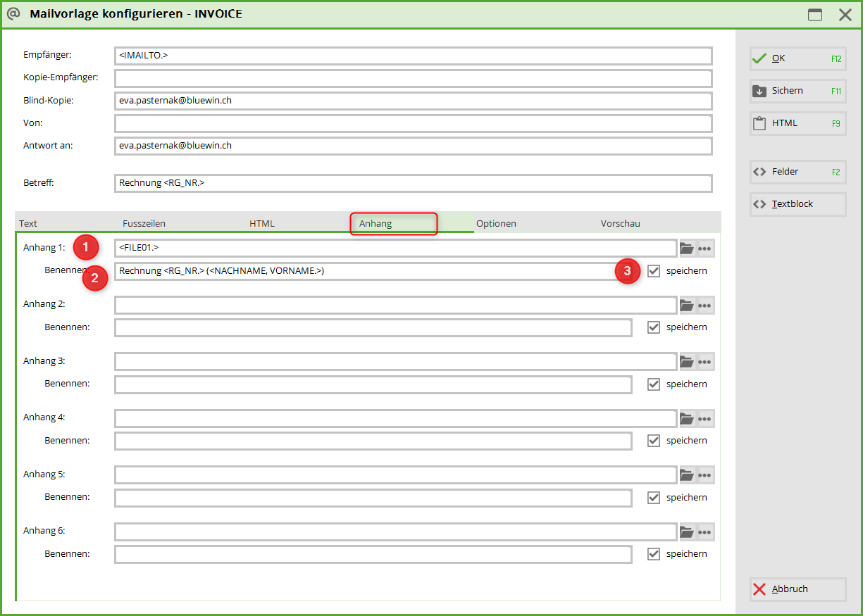Click the Felder button
Viewport: 863px width, 616px height.
click(797, 172)
